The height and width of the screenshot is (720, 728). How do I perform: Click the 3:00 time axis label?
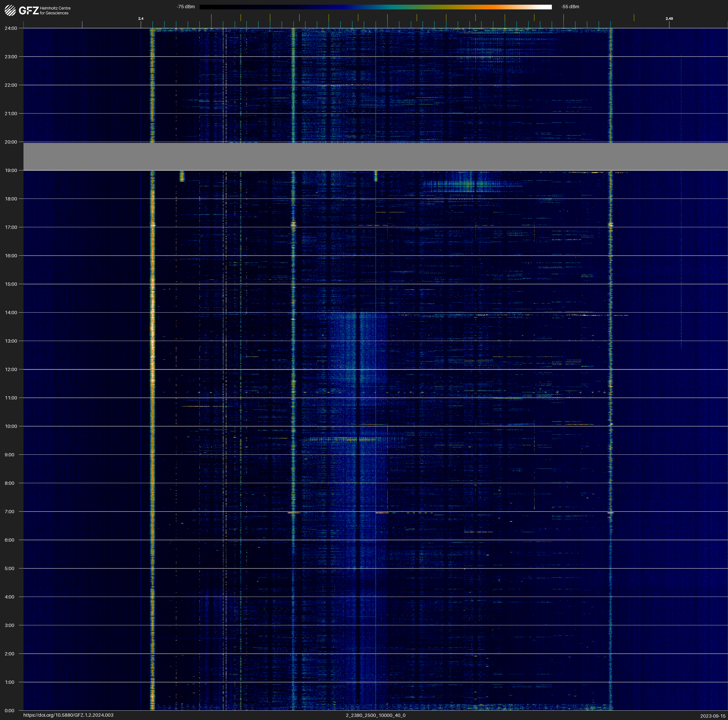pos(10,625)
